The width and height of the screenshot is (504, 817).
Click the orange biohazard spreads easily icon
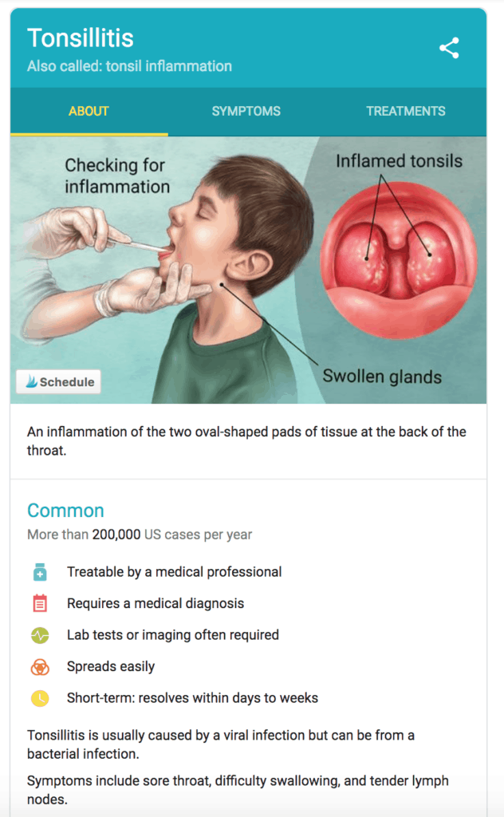(40, 667)
